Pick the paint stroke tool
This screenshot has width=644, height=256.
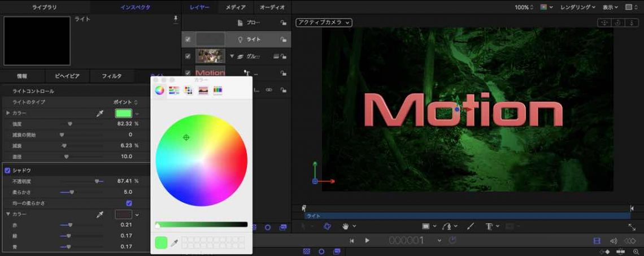(471, 226)
